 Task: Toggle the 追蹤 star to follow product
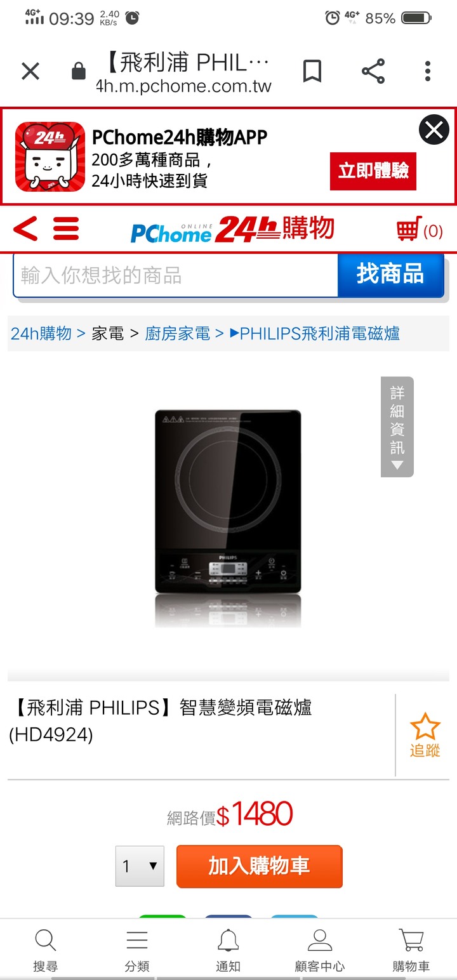click(x=425, y=735)
